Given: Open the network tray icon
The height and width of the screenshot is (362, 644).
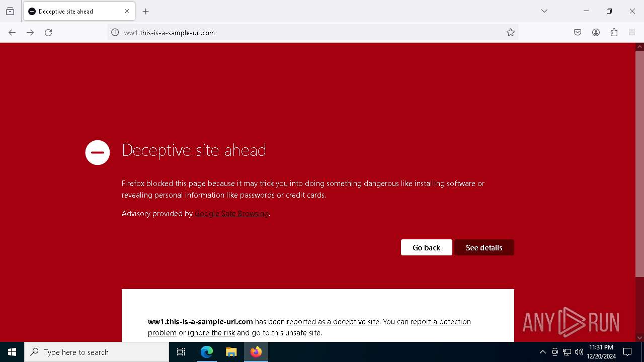Looking at the screenshot, I should (x=567, y=352).
